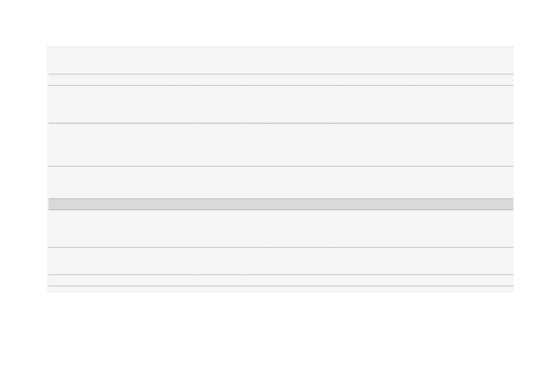This screenshot has width=555, height=392.
Task: Select the last cell of the row above the gray row
Action: pyautogui.click(x=458, y=182)
